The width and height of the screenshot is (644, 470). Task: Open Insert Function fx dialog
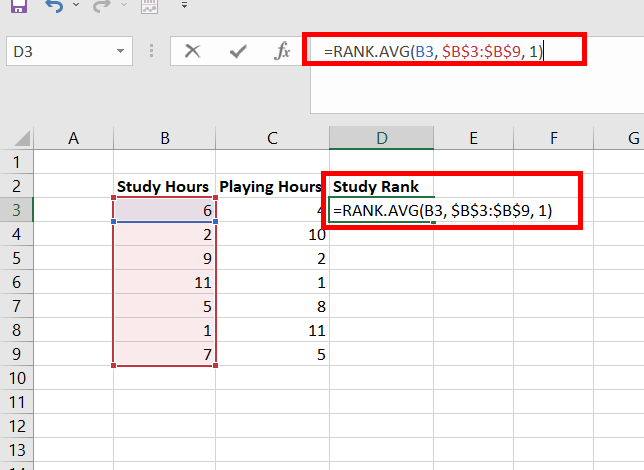click(282, 51)
